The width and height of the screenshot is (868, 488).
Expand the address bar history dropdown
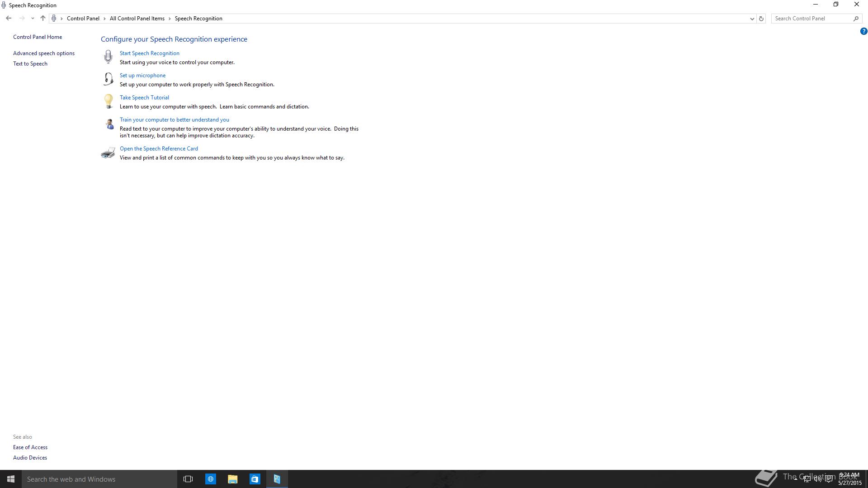pos(752,19)
